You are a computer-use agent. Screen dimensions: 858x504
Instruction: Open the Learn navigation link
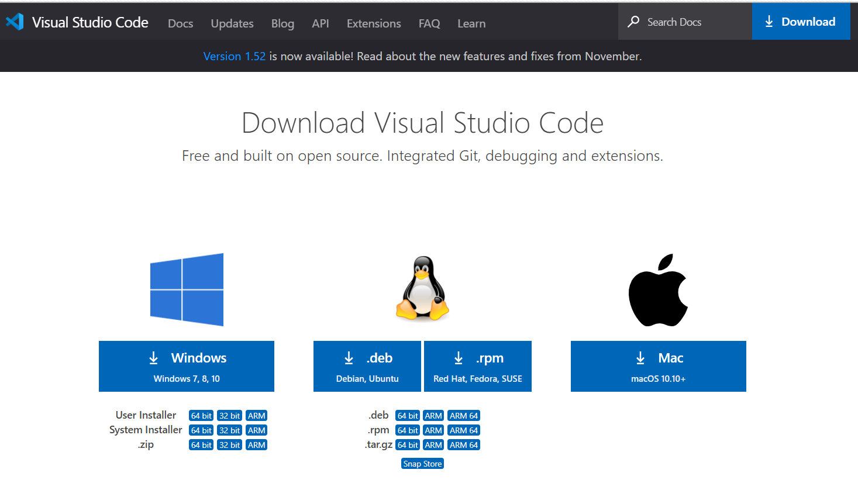[471, 23]
